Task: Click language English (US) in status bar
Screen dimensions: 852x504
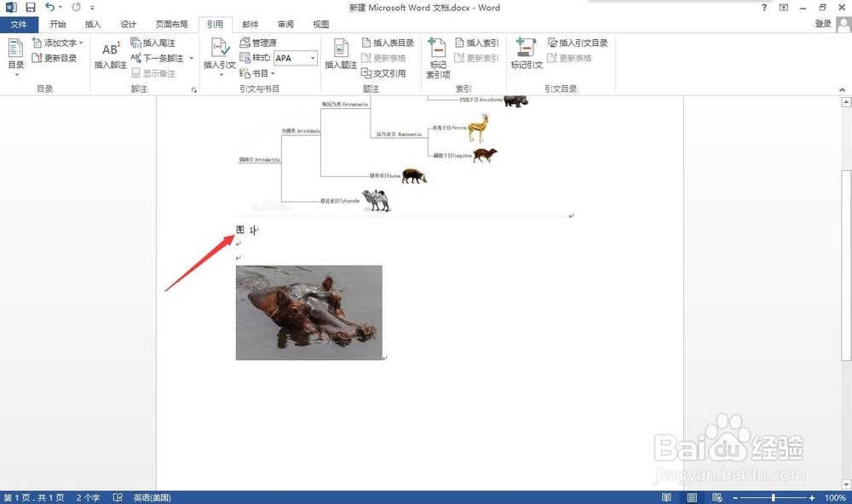Action: click(153, 497)
